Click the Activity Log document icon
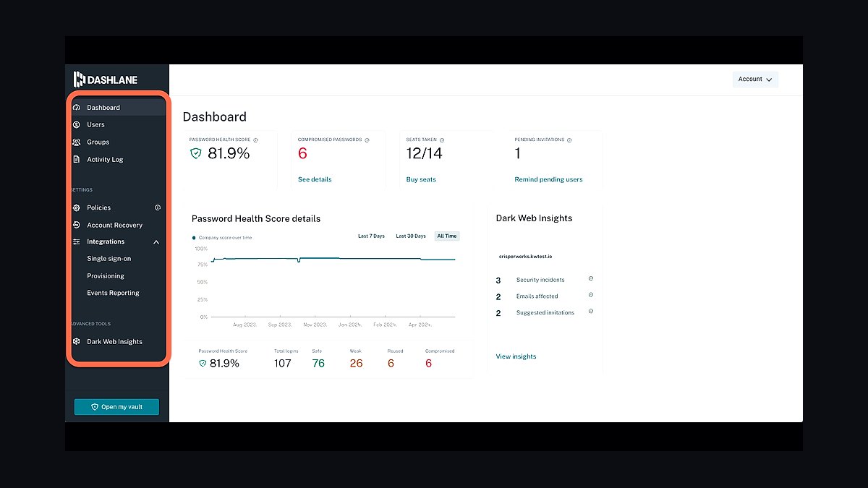The height and width of the screenshot is (488, 868). [77, 159]
